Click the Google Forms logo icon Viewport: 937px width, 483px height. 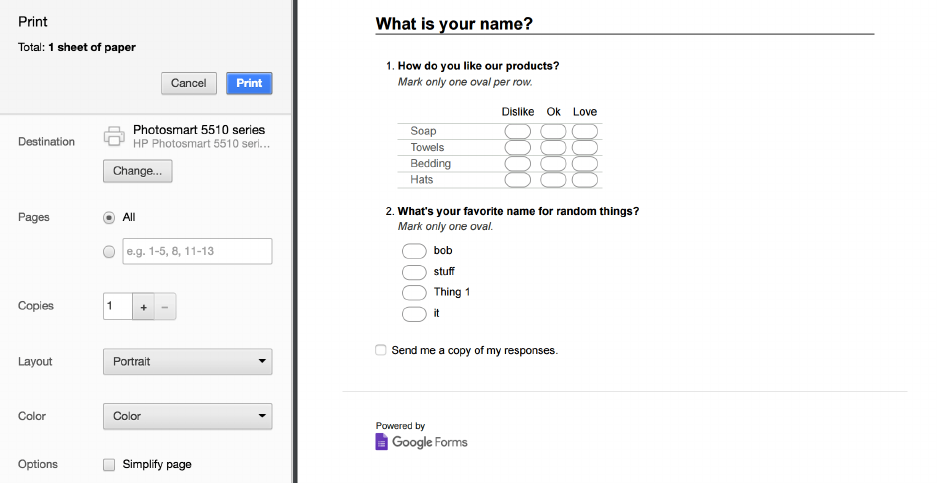tap(382, 442)
